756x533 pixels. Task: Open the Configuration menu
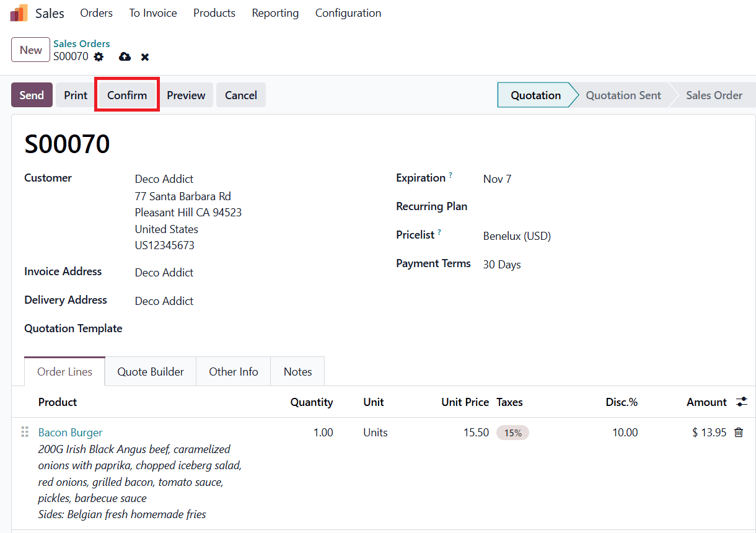tap(348, 13)
